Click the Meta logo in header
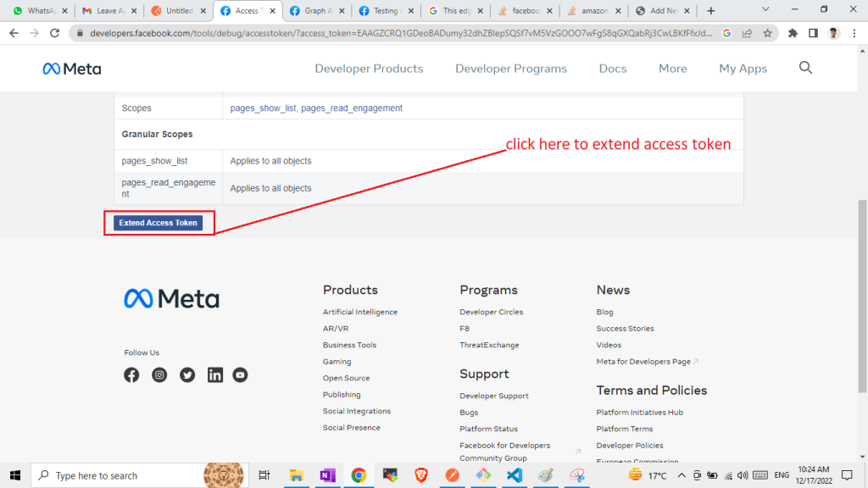The width and height of the screenshot is (868, 488). [x=71, y=69]
